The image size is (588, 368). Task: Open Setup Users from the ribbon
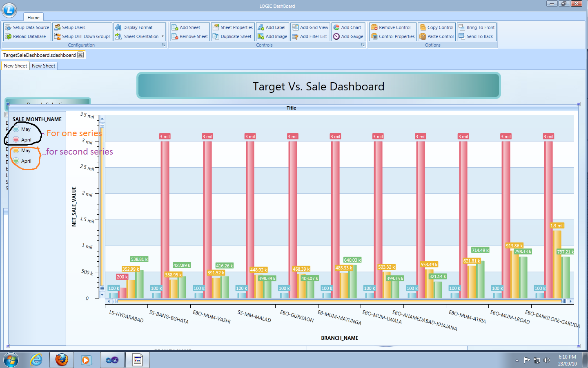(69, 27)
